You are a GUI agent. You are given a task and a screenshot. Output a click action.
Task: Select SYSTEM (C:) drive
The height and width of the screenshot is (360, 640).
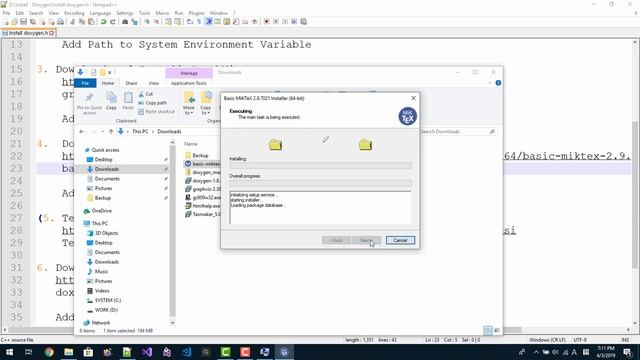108,300
